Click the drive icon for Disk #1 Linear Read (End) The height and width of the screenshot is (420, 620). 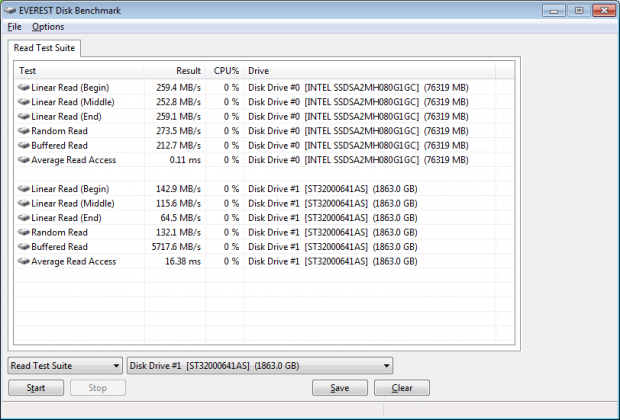(x=24, y=218)
